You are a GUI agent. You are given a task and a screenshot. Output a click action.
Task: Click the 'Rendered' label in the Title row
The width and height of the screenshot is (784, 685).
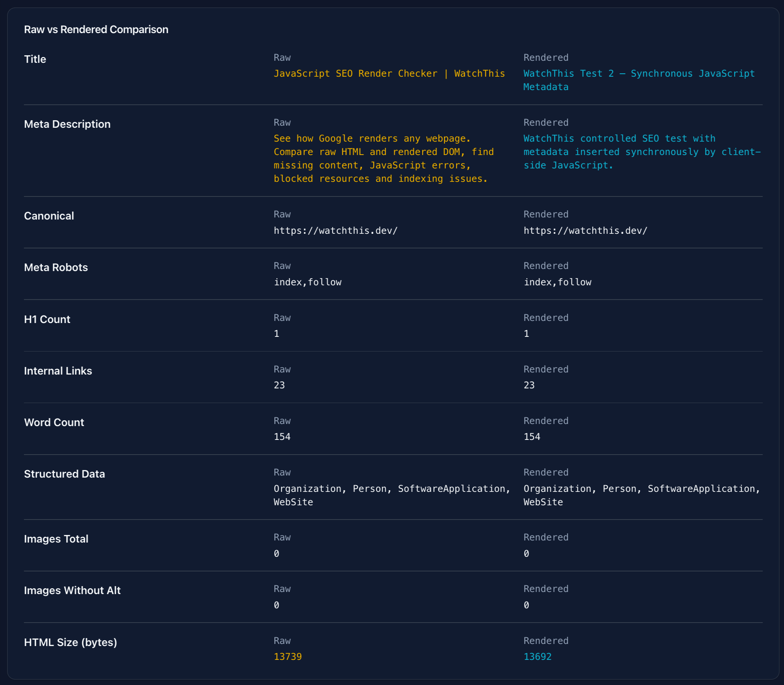[x=546, y=58]
